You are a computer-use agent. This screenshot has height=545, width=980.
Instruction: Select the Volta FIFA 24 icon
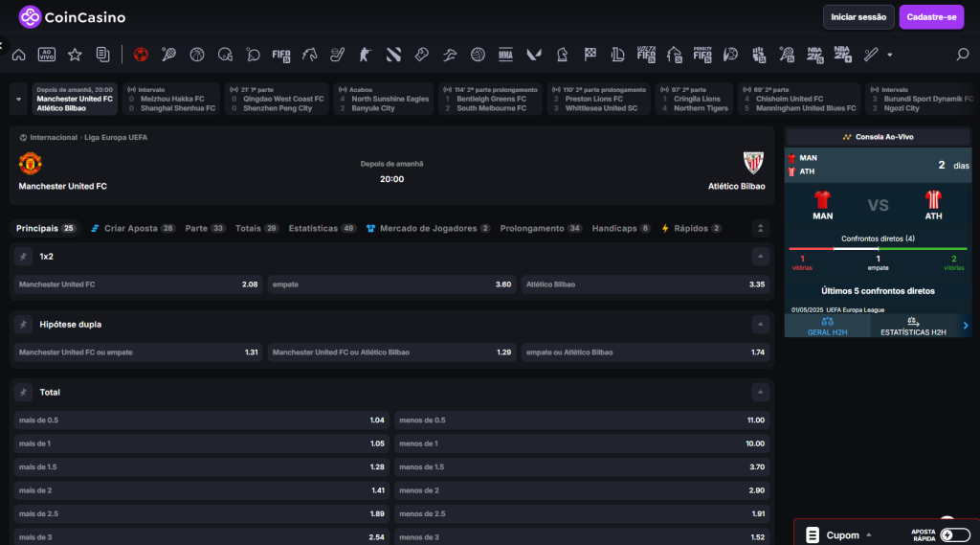coord(646,55)
